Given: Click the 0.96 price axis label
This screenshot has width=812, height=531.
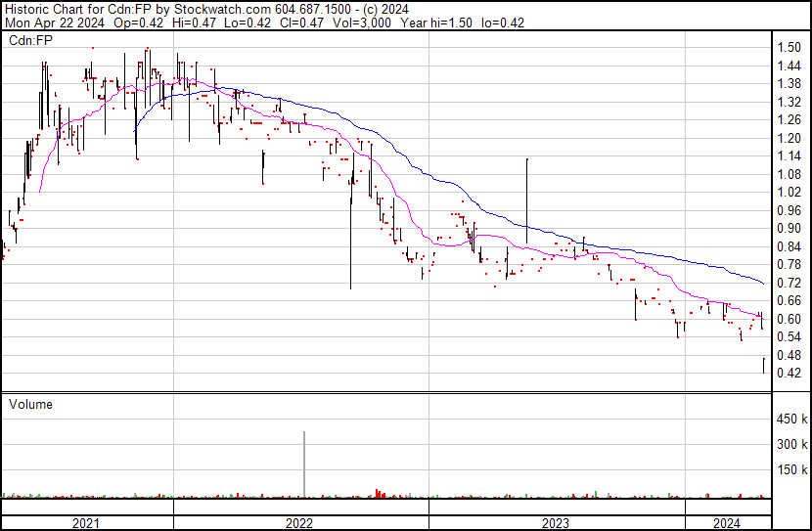Looking at the screenshot, I should coord(789,210).
